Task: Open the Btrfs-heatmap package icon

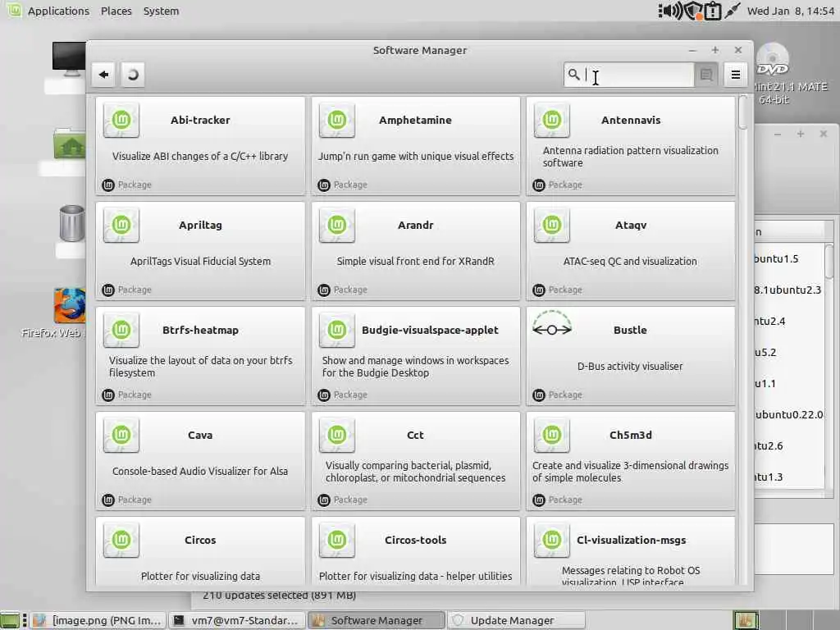Action: tap(121, 330)
